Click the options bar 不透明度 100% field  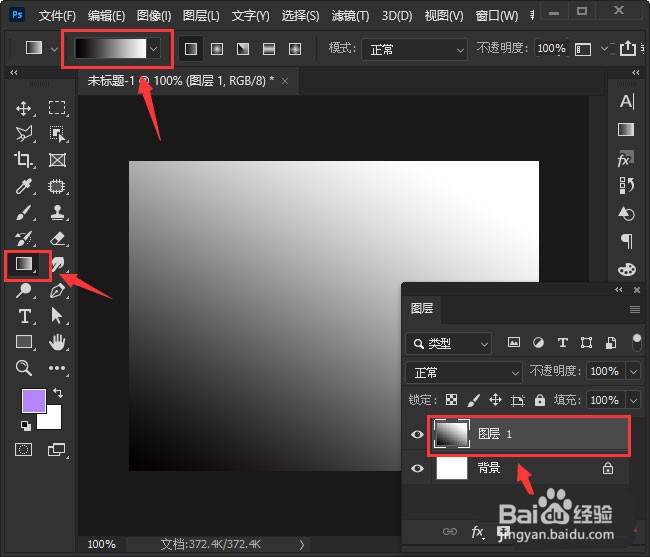551,49
